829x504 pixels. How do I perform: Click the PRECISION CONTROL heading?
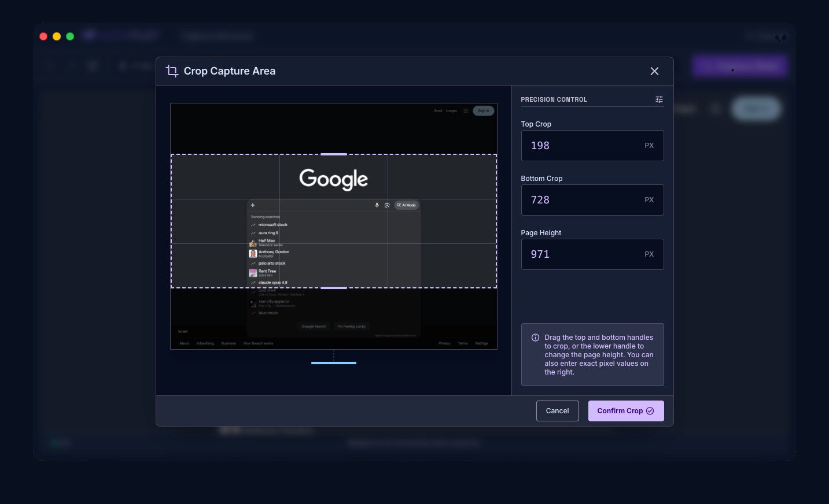(x=554, y=99)
